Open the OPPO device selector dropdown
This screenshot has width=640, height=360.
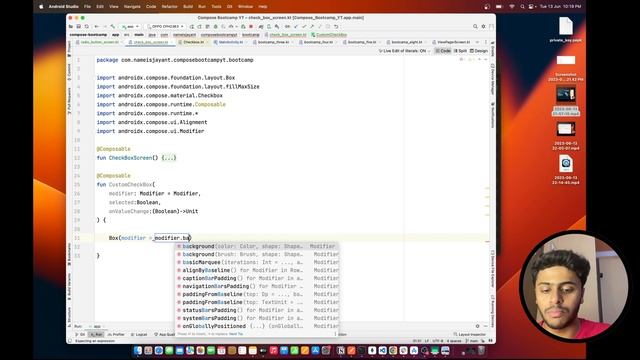pos(165,27)
